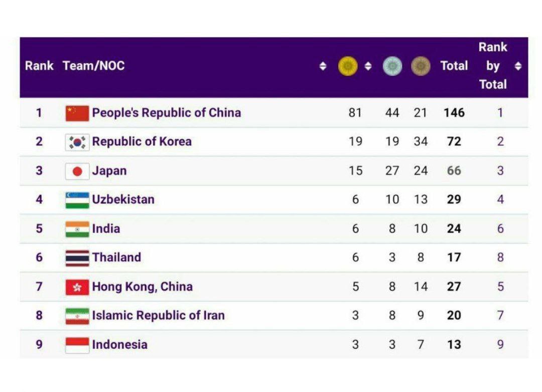Click the China flag icon
Image resolution: width=542 pixels, height=392 pixels.
(77, 113)
